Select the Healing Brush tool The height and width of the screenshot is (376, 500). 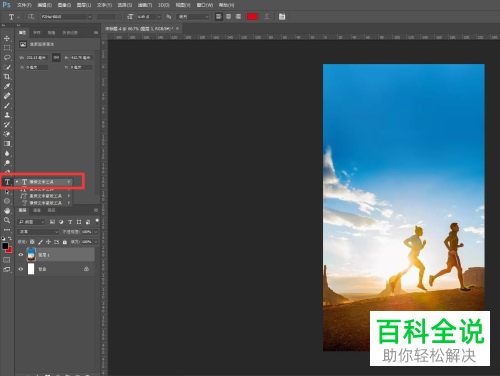(7, 96)
